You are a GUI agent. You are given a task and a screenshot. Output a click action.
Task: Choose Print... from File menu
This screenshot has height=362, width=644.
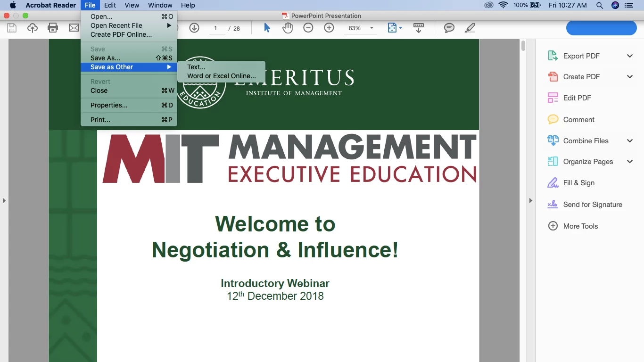pos(129,120)
